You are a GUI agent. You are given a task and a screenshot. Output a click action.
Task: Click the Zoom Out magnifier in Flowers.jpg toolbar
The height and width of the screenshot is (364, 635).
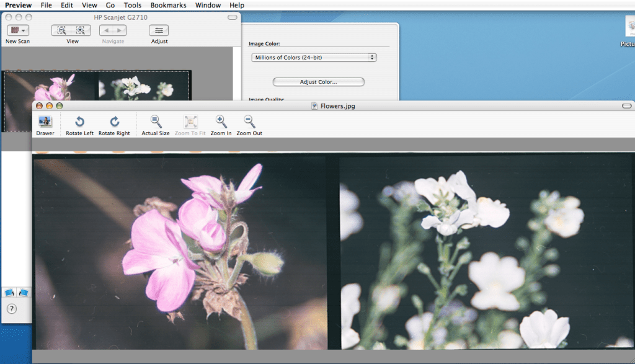coord(249,122)
